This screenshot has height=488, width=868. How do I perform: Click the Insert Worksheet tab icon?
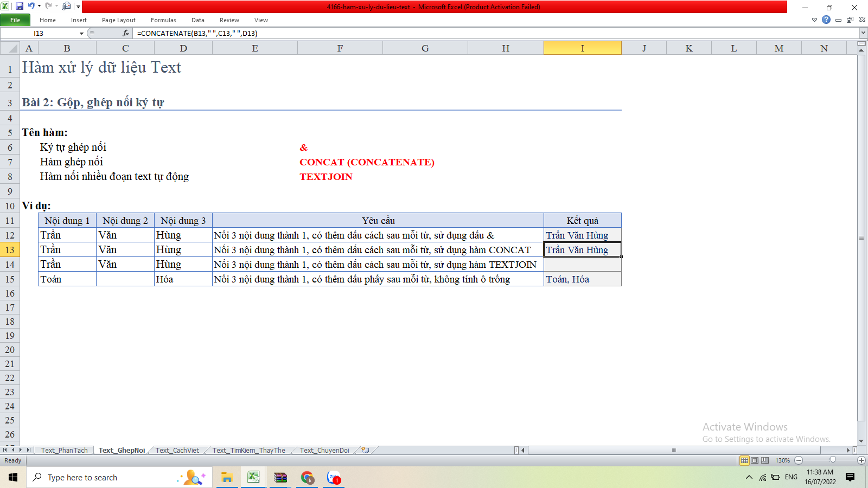366,450
